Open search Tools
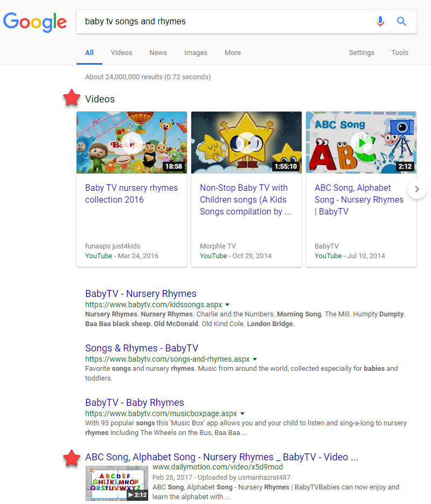431x504 pixels. tap(400, 53)
